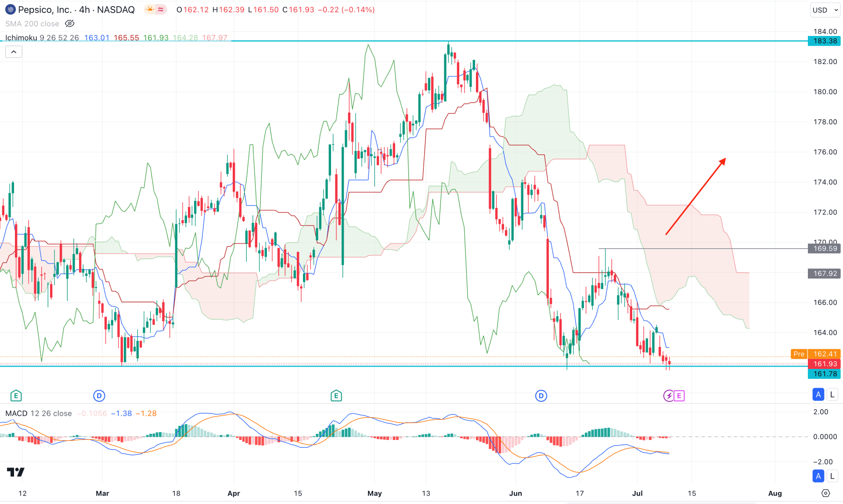Click the pre-market session sun icon
This screenshot has height=504, width=843.
pos(150,9)
